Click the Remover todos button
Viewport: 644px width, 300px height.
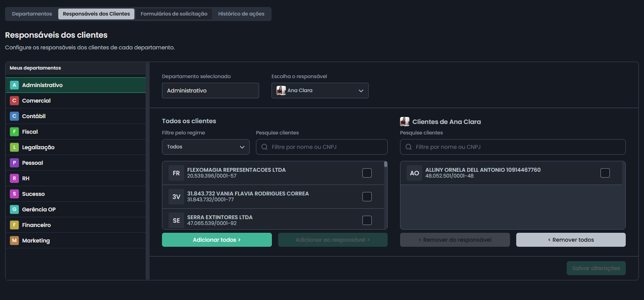pos(571,240)
